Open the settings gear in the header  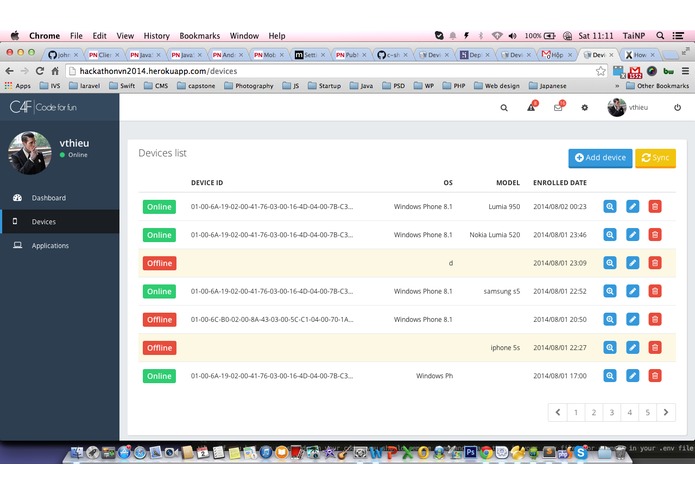click(585, 108)
